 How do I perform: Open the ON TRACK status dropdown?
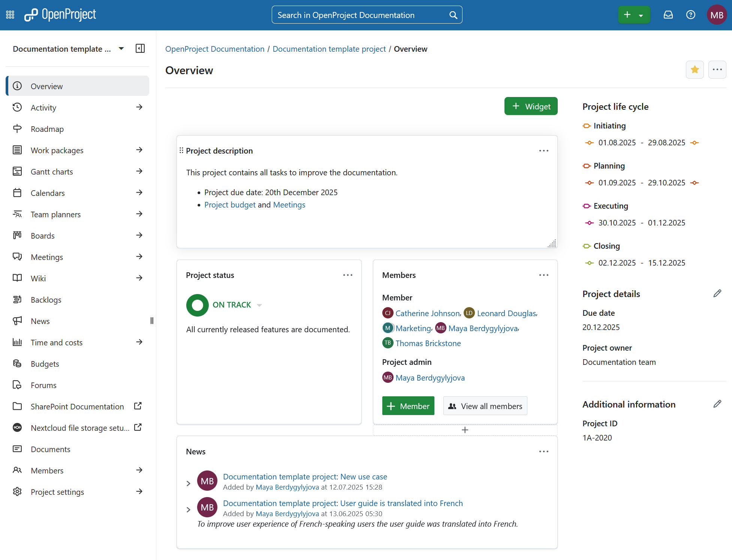(259, 305)
